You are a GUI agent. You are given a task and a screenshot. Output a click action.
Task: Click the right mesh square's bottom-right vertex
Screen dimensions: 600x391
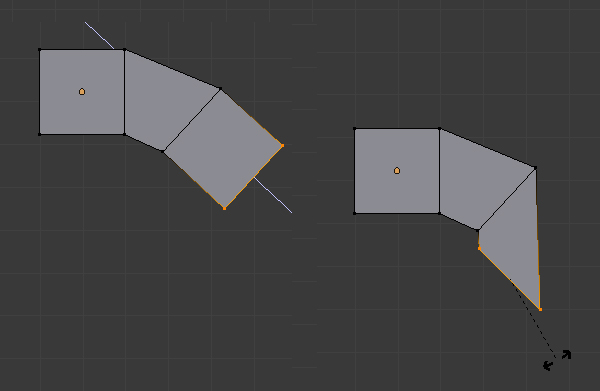(440, 213)
